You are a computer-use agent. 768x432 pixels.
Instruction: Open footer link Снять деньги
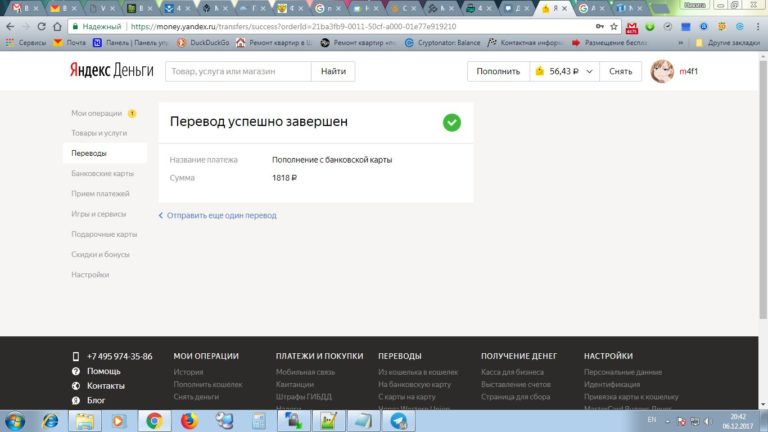click(x=196, y=397)
